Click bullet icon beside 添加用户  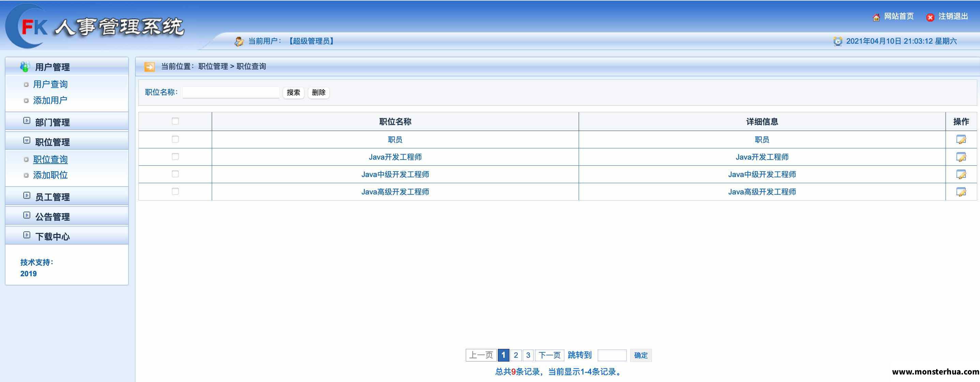coord(26,101)
